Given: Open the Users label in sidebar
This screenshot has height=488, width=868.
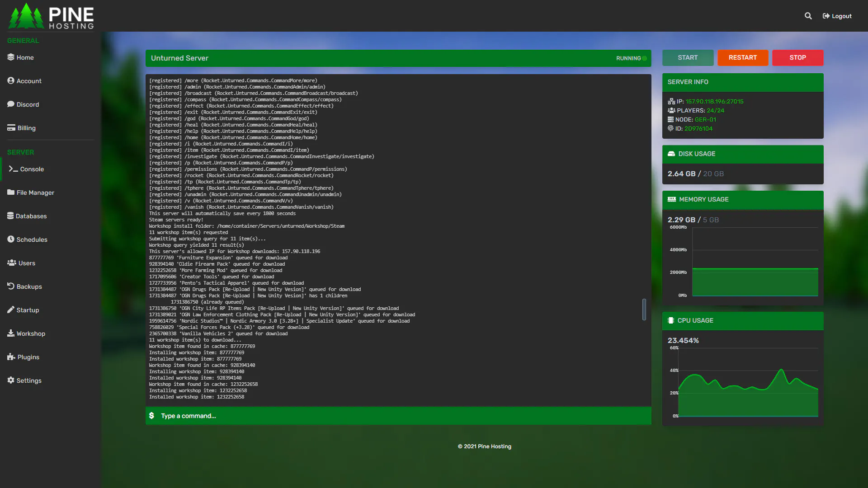Looking at the screenshot, I should click(27, 263).
